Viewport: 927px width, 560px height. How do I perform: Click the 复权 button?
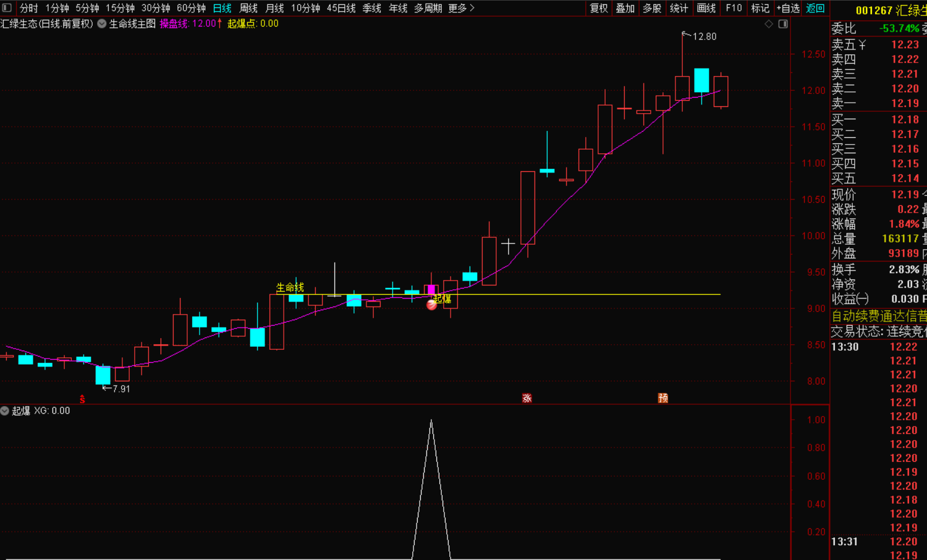[x=599, y=8]
